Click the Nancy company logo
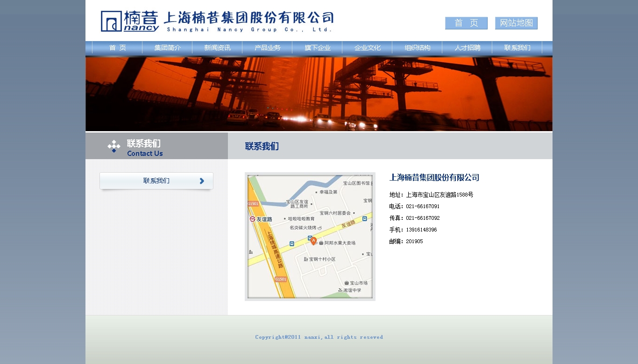638x364 pixels. 130,21
